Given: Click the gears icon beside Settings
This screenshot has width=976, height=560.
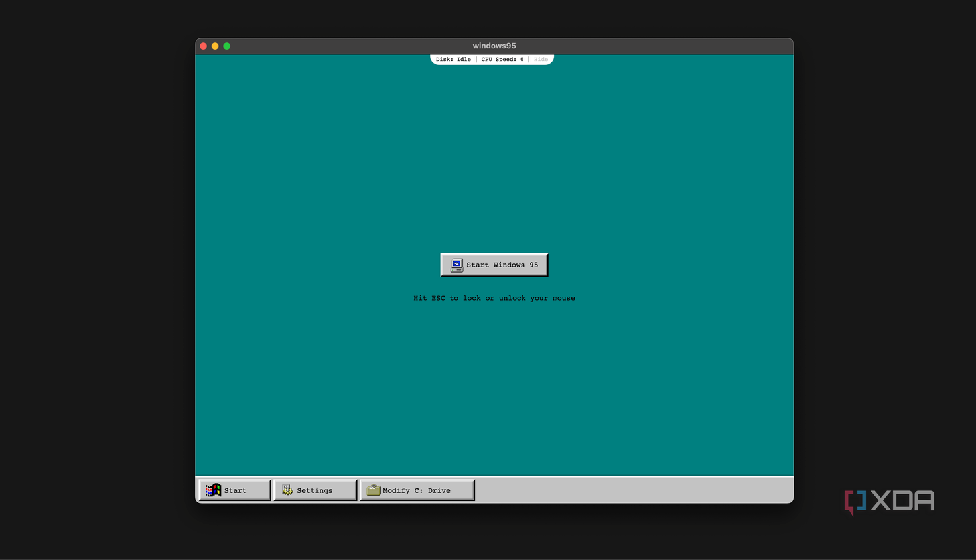Looking at the screenshot, I should (287, 490).
